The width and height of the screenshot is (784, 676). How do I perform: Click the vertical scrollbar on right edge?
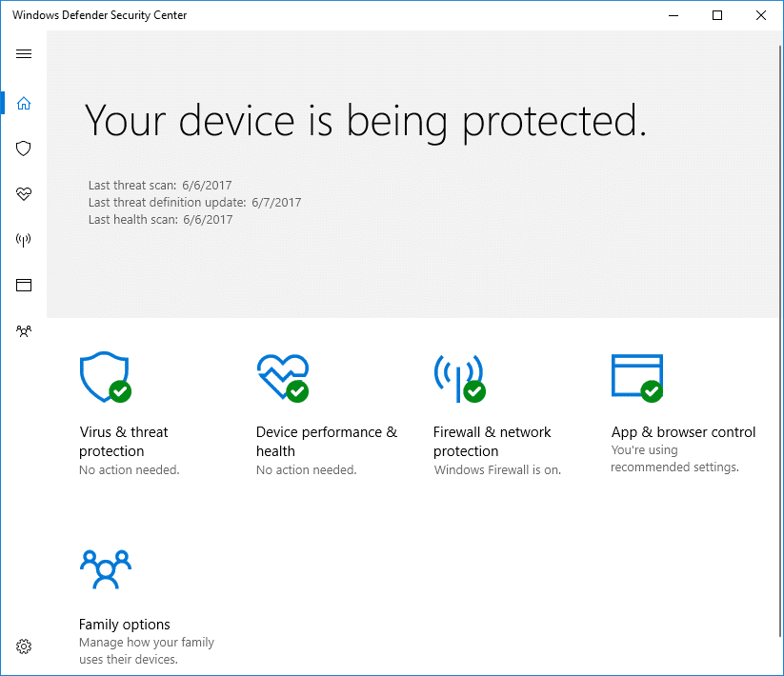click(x=780, y=341)
